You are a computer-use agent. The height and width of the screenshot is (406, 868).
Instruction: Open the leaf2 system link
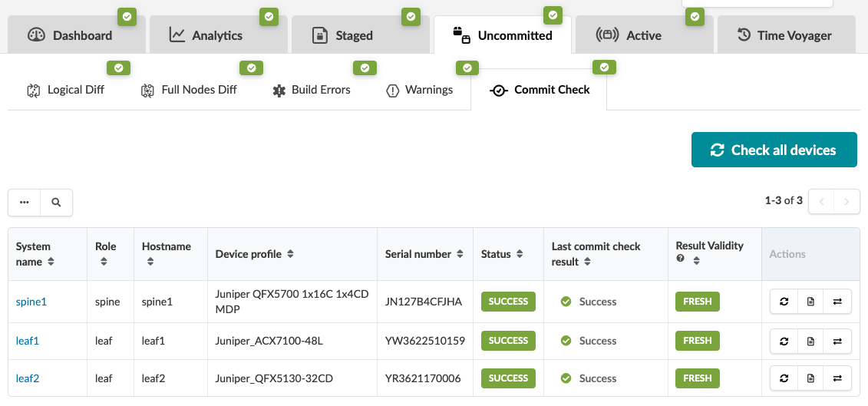pyautogui.click(x=28, y=378)
